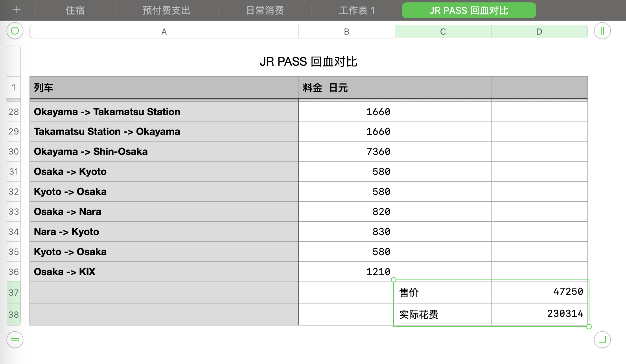Click the add-column handle beside column D

(602, 31)
